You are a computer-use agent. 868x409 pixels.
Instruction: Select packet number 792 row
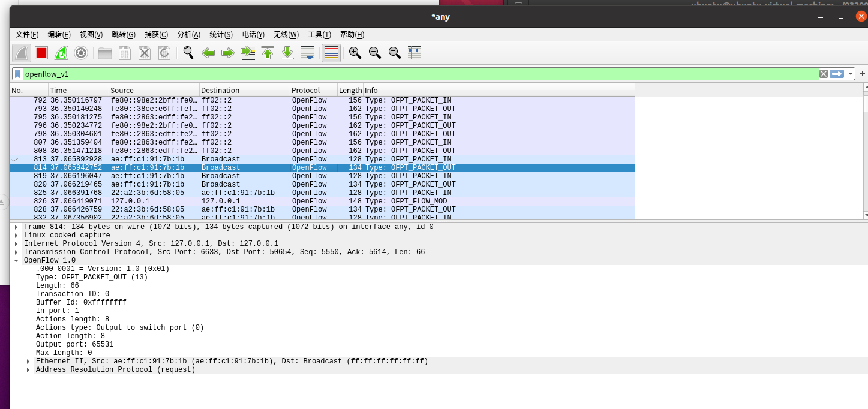coord(323,100)
